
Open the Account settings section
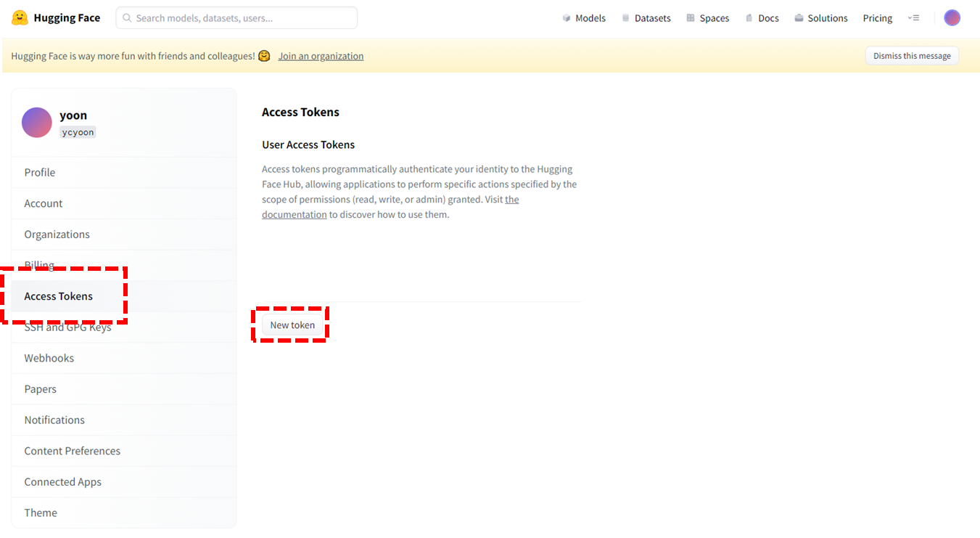(124, 203)
